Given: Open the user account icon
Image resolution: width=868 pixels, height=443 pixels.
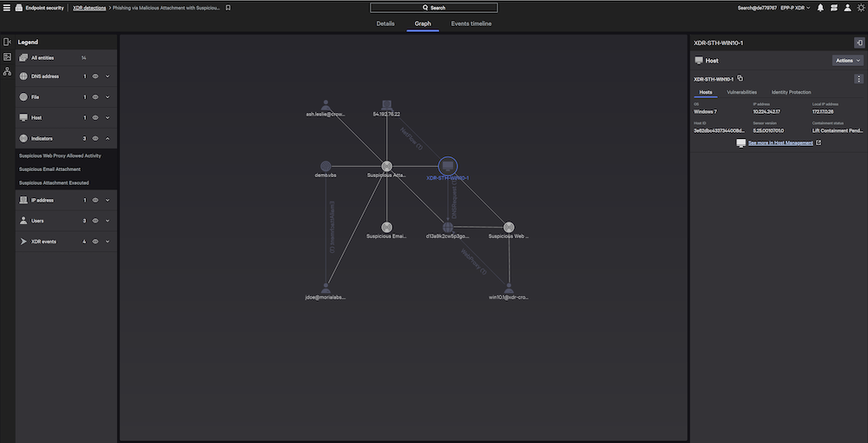Looking at the screenshot, I should pos(847,8).
